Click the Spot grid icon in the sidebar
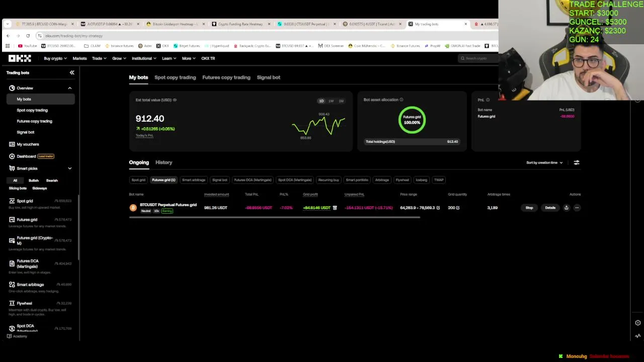644x362 pixels. 12,201
